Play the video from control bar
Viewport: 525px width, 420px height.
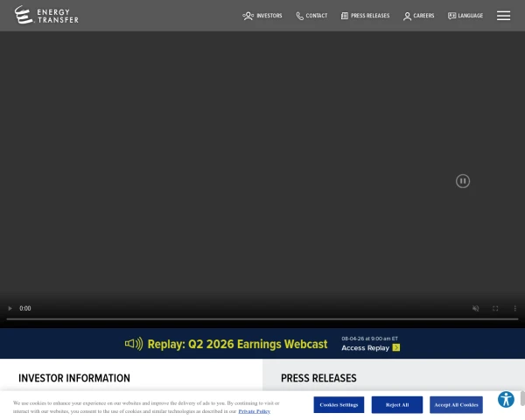pos(10,308)
